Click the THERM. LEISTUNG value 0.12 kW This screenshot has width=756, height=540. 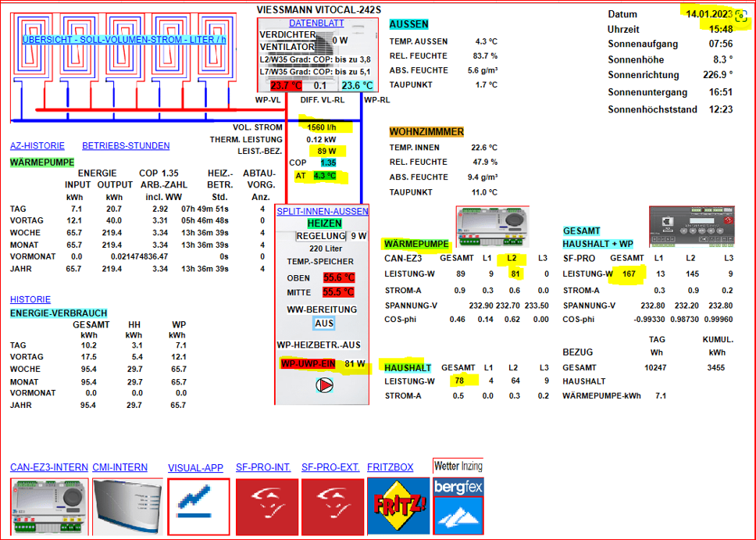click(x=321, y=139)
